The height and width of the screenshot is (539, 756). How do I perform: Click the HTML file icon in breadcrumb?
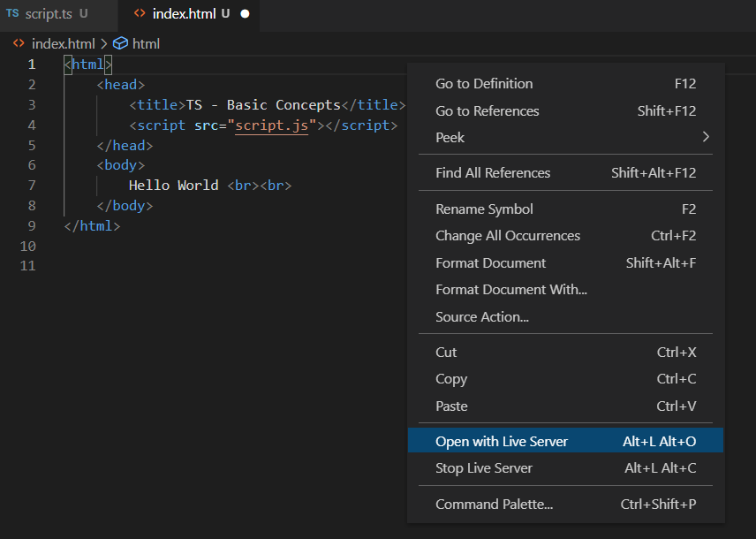(19, 43)
